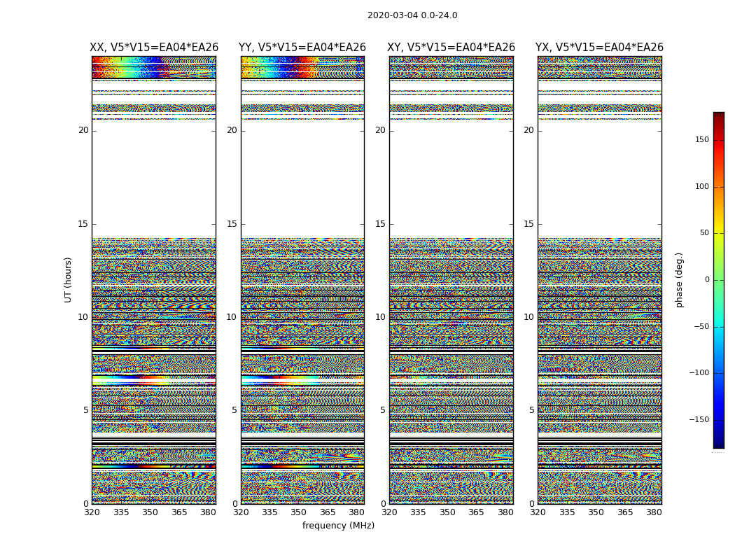Click the XY phase waterfall plot

point(451,280)
